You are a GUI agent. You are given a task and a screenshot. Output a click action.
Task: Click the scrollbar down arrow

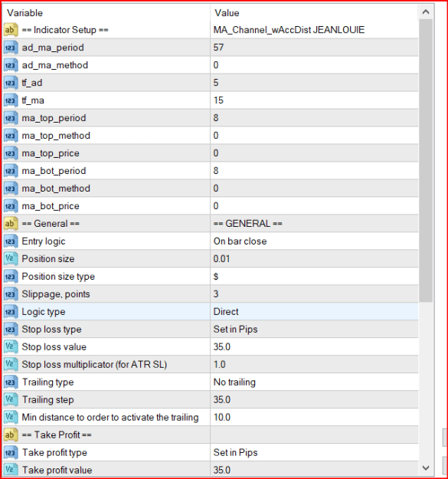pyautogui.click(x=426, y=468)
